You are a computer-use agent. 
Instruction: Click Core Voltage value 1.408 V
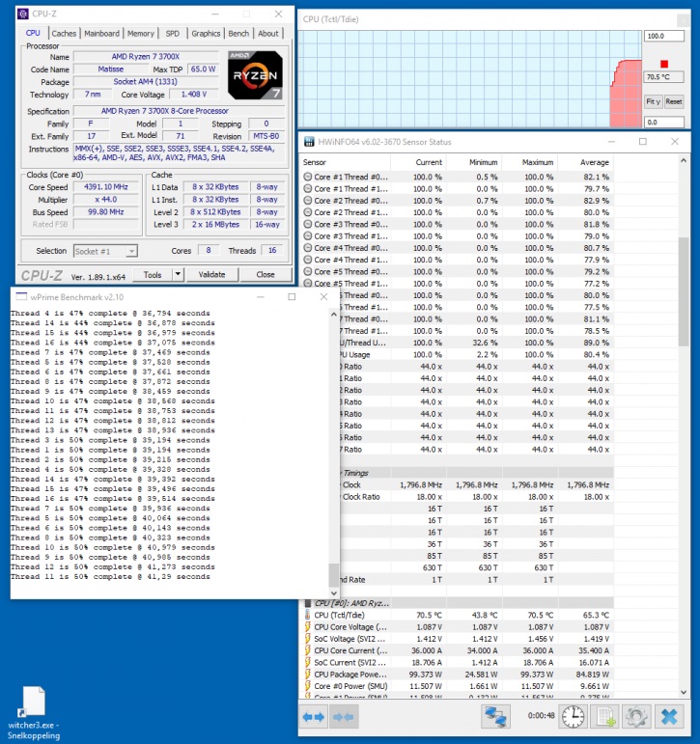[x=194, y=94]
